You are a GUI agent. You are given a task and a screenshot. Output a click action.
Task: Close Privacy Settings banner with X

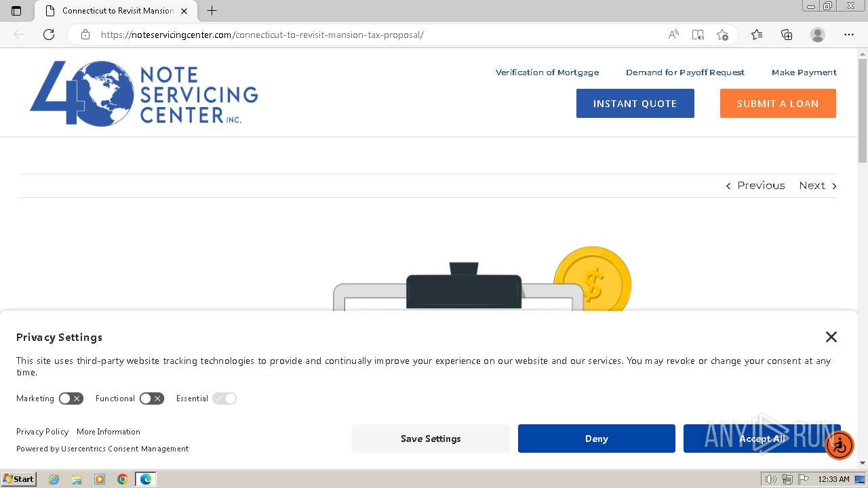coord(831,337)
